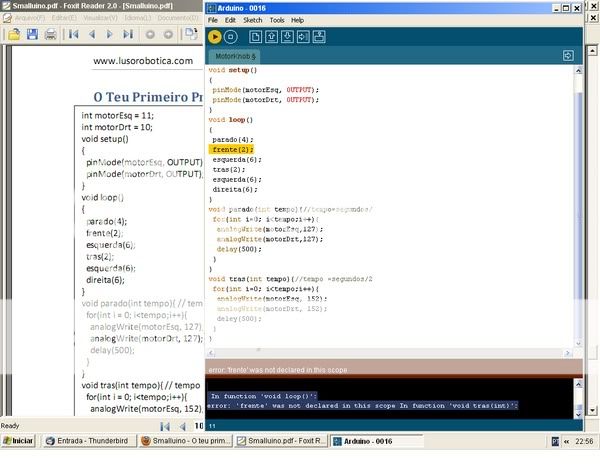Open the Arduino Tools menu

(277, 20)
